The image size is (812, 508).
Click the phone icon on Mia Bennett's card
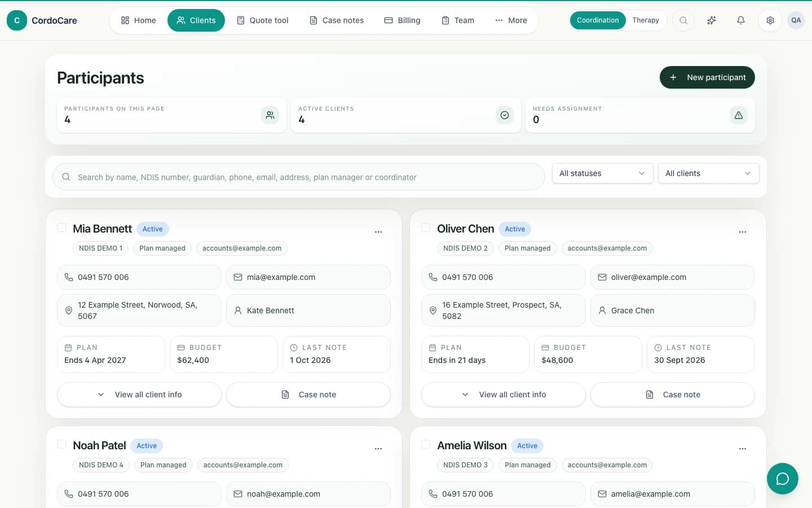click(x=69, y=277)
